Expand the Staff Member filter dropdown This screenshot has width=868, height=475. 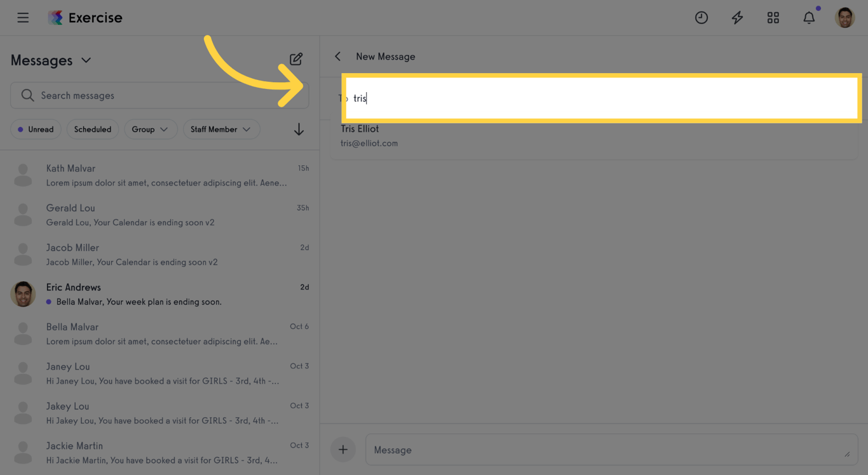click(x=220, y=130)
